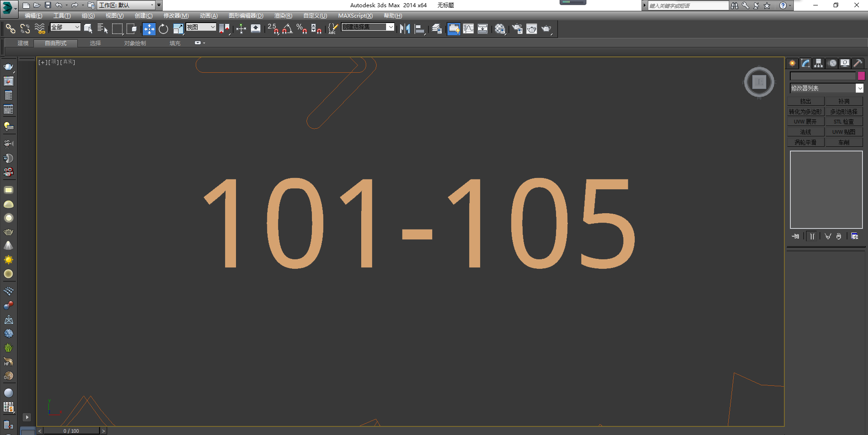
Task: Open the MAXScript(X) menu
Action: click(x=355, y=16)
